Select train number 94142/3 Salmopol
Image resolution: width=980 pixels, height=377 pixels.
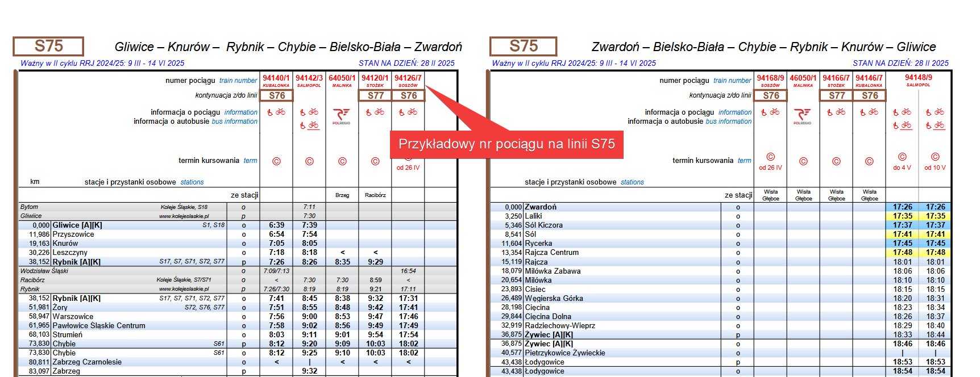click(x=309, y=78)
